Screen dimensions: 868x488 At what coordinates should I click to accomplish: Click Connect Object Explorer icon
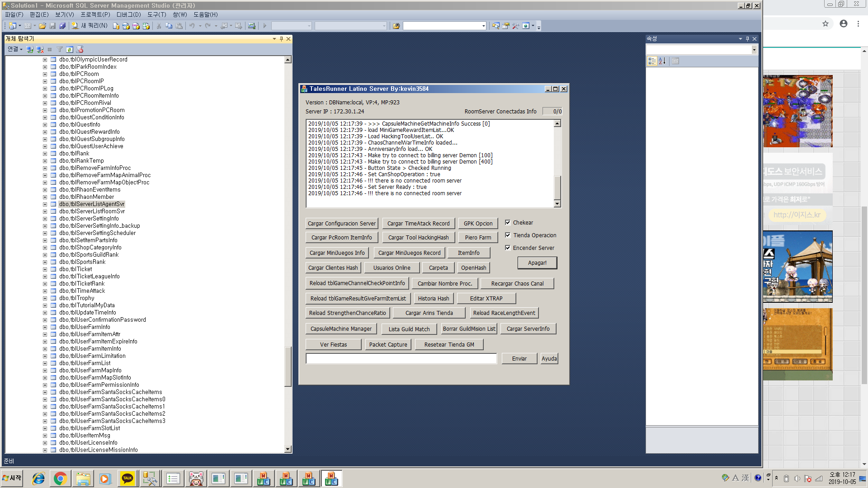(x=30, y=49)
